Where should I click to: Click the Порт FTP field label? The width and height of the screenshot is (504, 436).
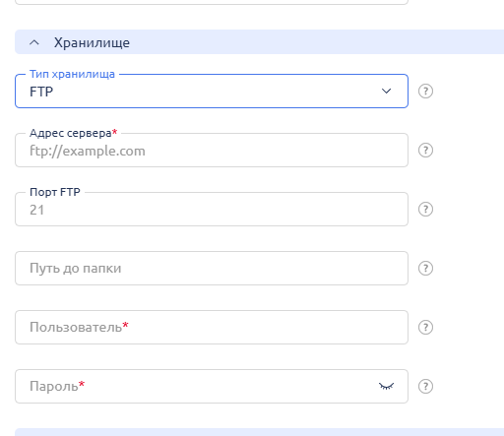55,192
